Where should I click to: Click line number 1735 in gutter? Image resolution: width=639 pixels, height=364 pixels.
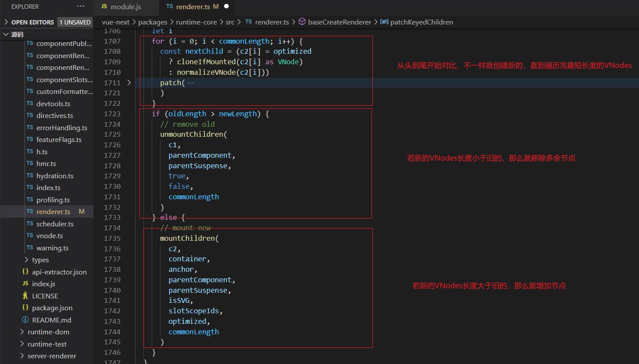click(x=112, y=238)
